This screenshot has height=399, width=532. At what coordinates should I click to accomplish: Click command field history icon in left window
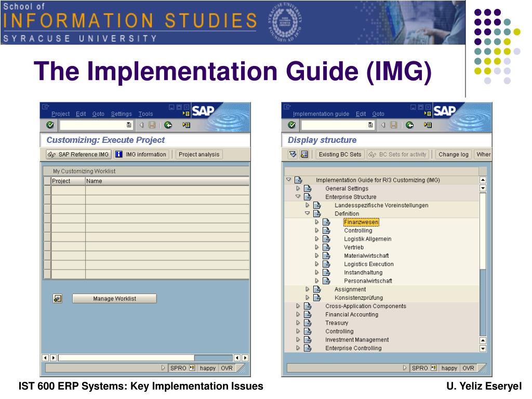tap(129, 125)
